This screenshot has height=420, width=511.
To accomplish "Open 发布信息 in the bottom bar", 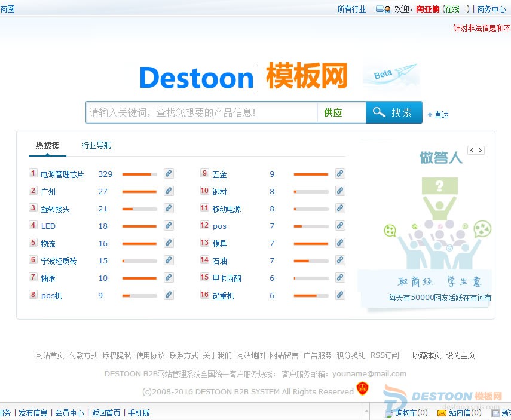I will [33, 413].
